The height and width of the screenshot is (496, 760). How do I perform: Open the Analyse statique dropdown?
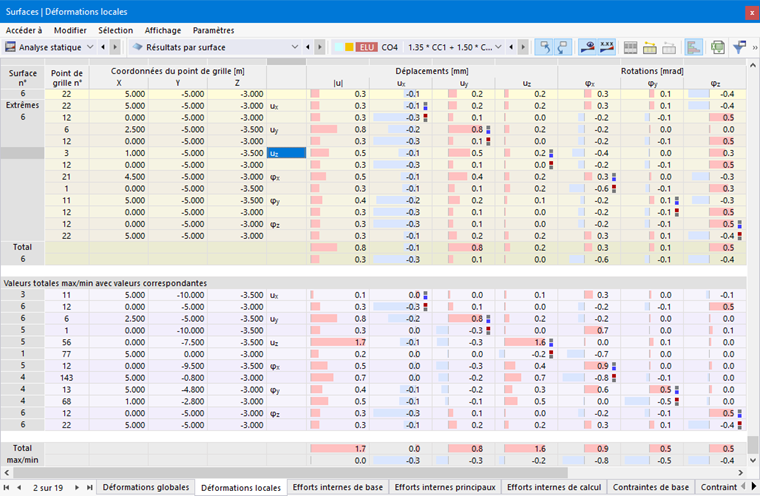[90, 47]
